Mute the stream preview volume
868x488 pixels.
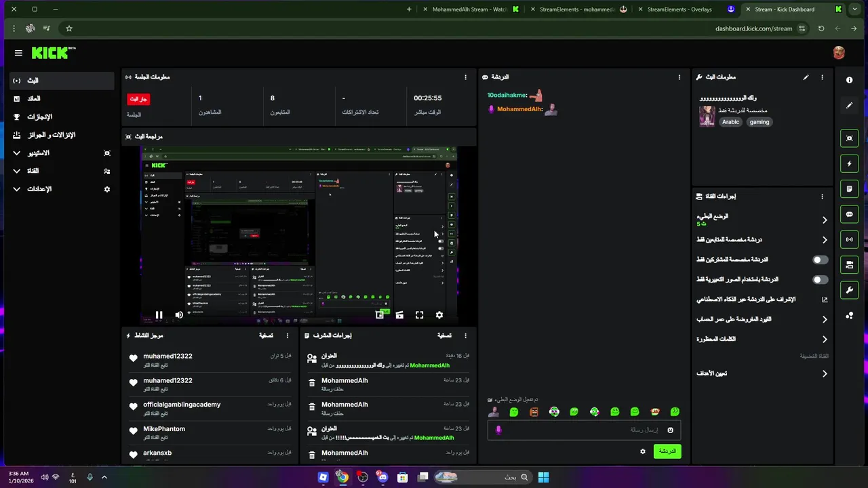click(x=178, y=315)
